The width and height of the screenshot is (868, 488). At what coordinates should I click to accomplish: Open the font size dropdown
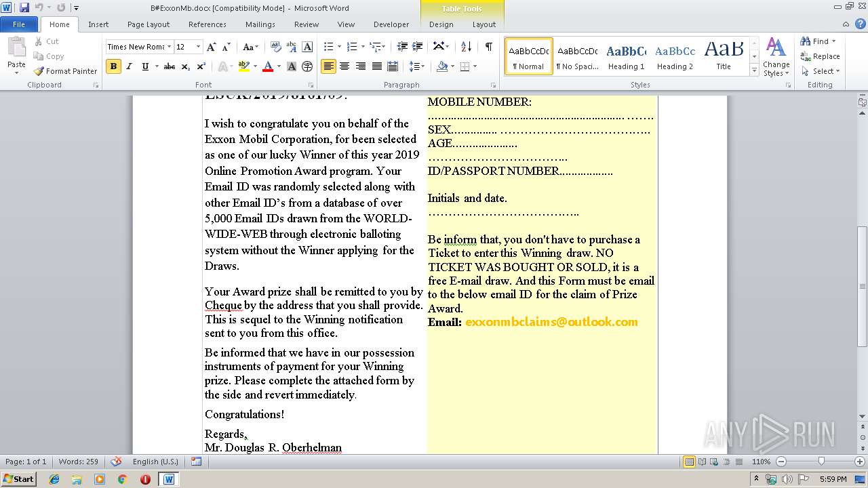coord(198,47)
